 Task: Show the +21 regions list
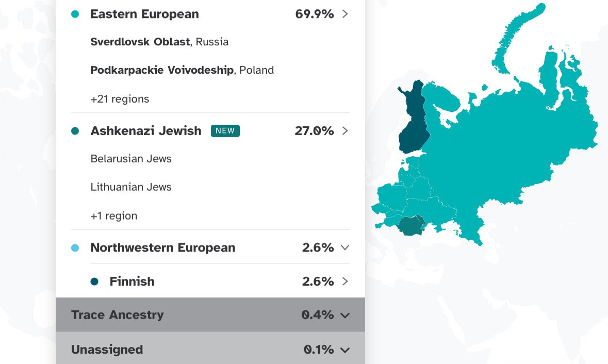click(120, 99)
